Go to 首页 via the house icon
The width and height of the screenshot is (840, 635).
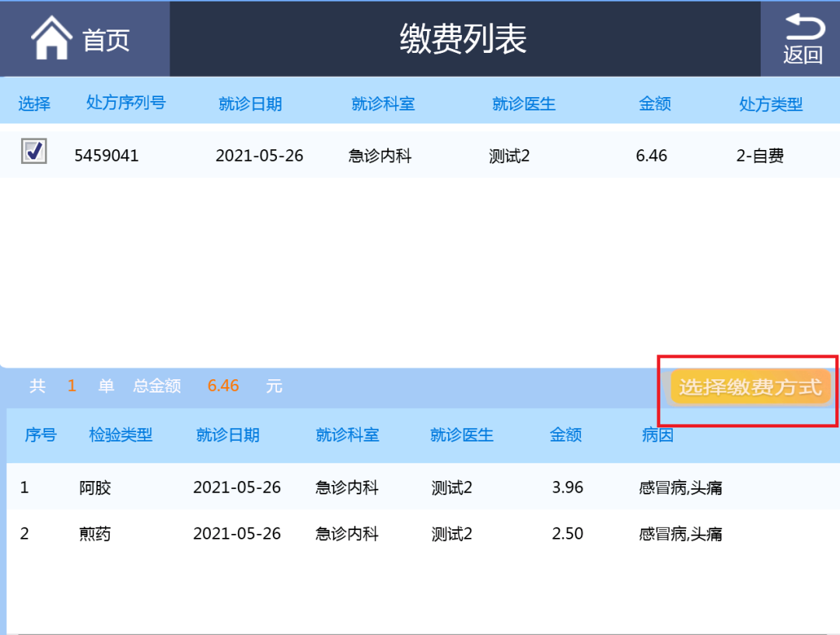point(51,37)
